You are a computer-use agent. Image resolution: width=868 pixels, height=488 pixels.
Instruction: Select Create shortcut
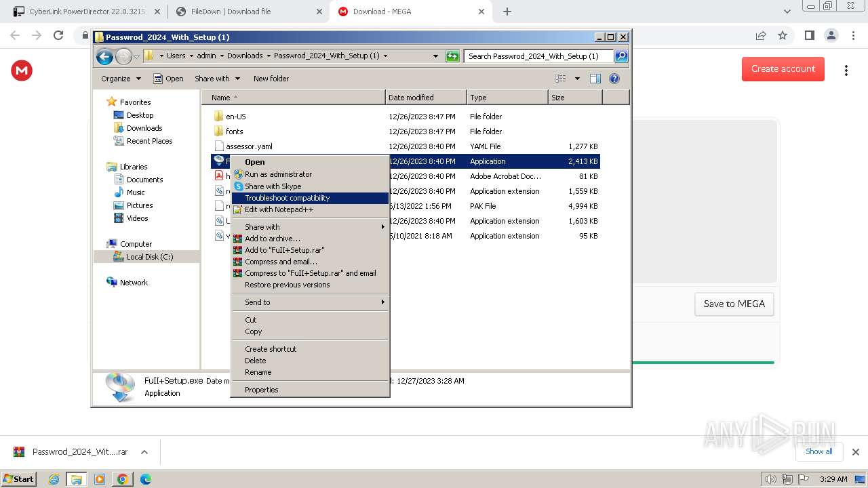point(310,349)
